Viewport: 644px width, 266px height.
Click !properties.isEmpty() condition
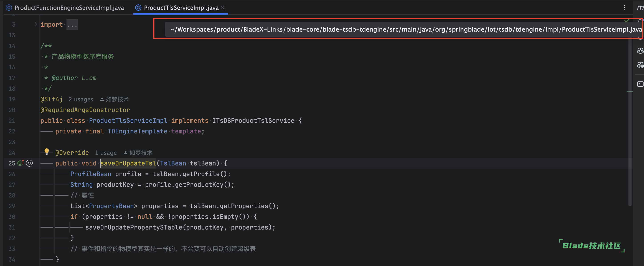click(x=208, y=217)
